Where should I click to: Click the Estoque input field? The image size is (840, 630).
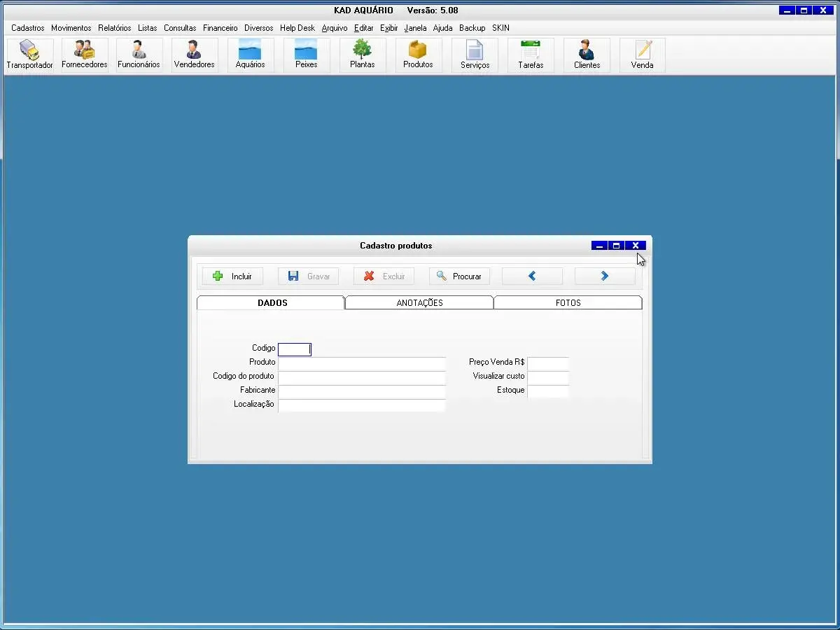[x=548, y=391]
